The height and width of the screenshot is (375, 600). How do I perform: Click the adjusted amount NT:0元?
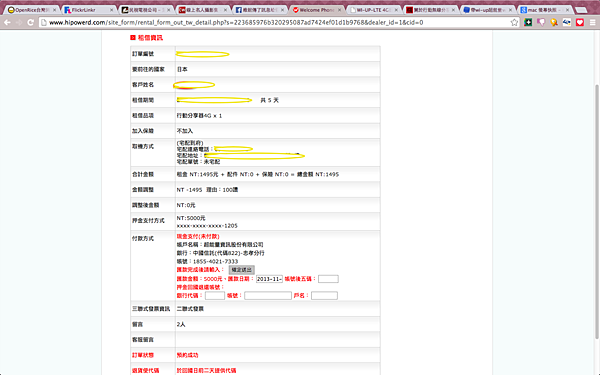point(186,205)
